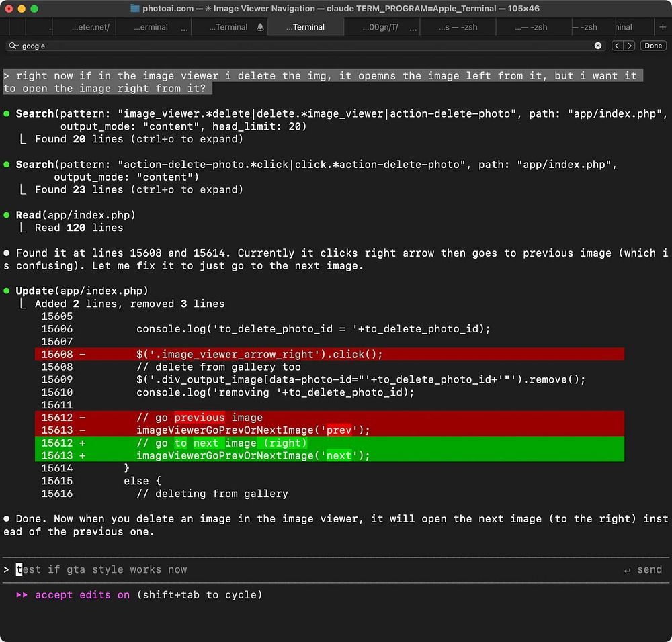Clear the google search field text
672x642 pixels.
598,46
